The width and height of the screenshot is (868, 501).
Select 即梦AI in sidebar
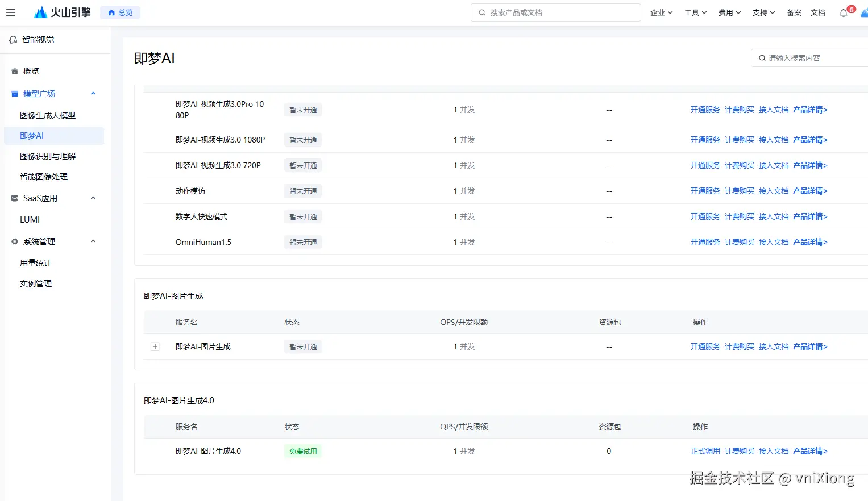(x=54, y=136)
